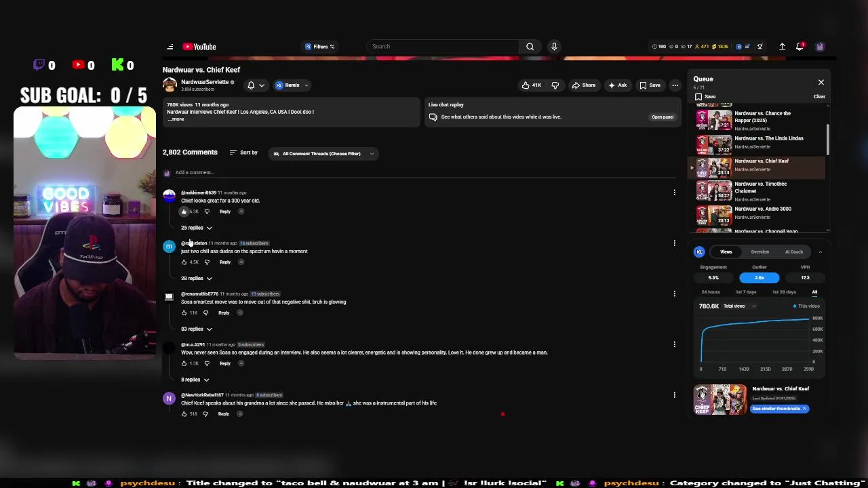Open the notifications bell with badge

(x=800, y=46)
